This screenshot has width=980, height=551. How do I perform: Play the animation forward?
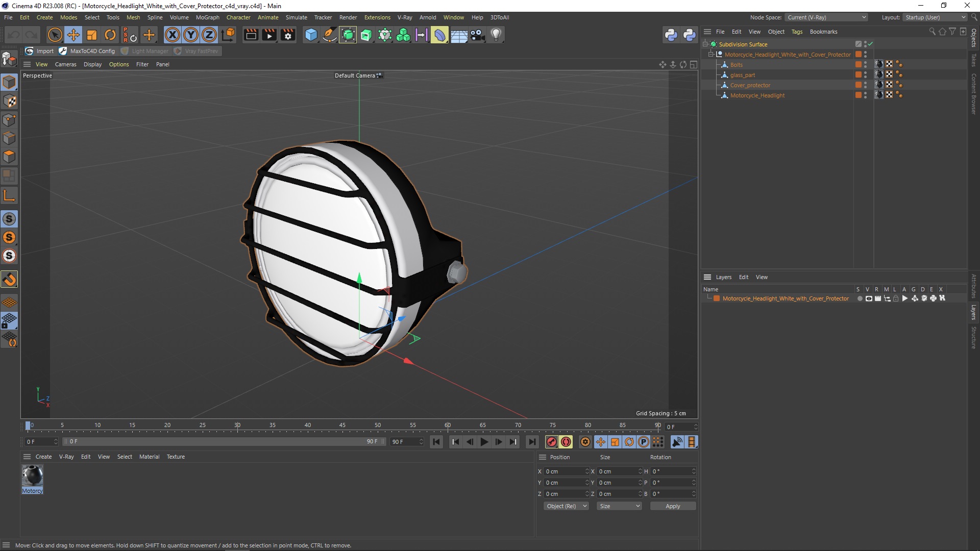tap(484, 442)
